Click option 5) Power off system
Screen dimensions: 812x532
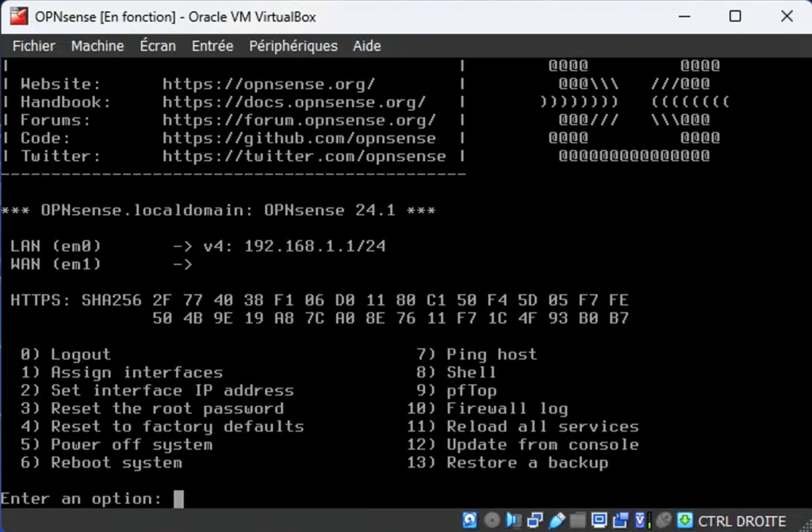tap(117, 445)
